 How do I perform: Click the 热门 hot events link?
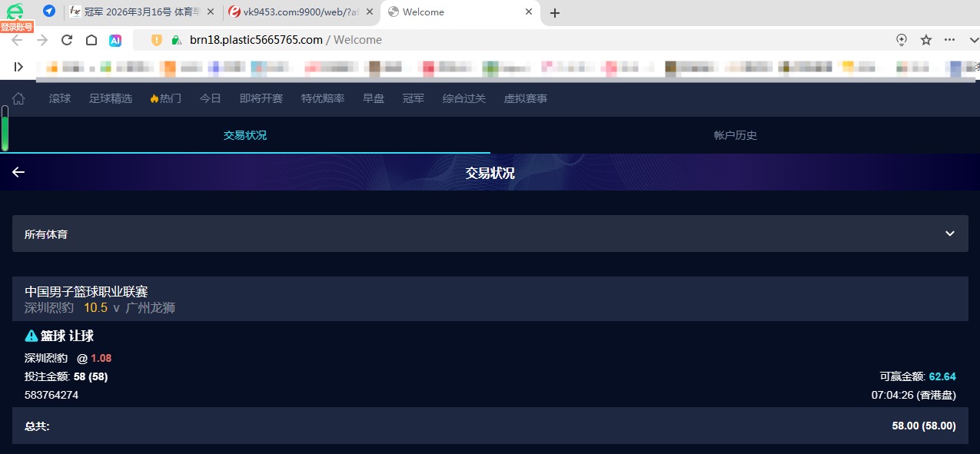[x=166, y=98]
